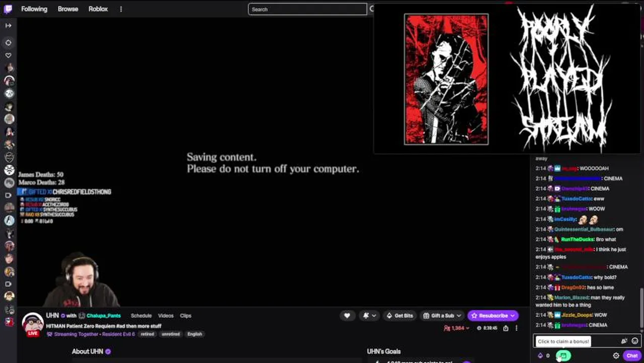Open Resident Evil 6 game category link
644x363 pixels.
point(119,334)
